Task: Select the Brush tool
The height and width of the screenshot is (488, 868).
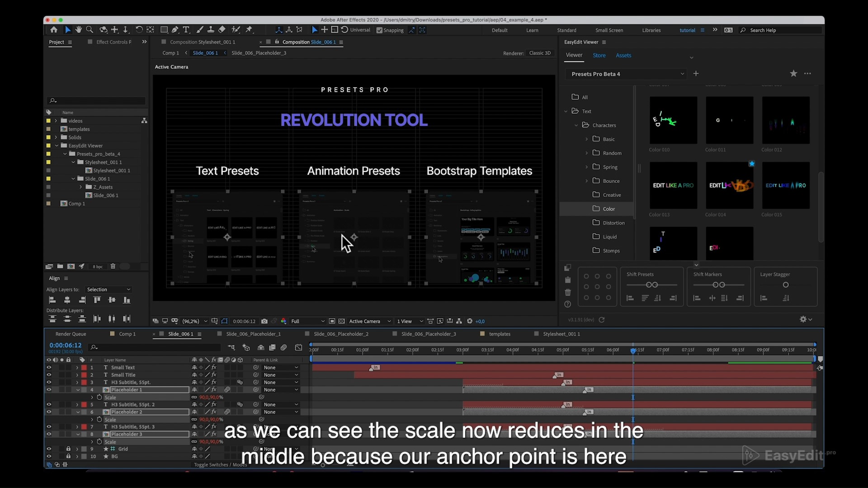Action: pyautogui.click(x=200, y=30)
